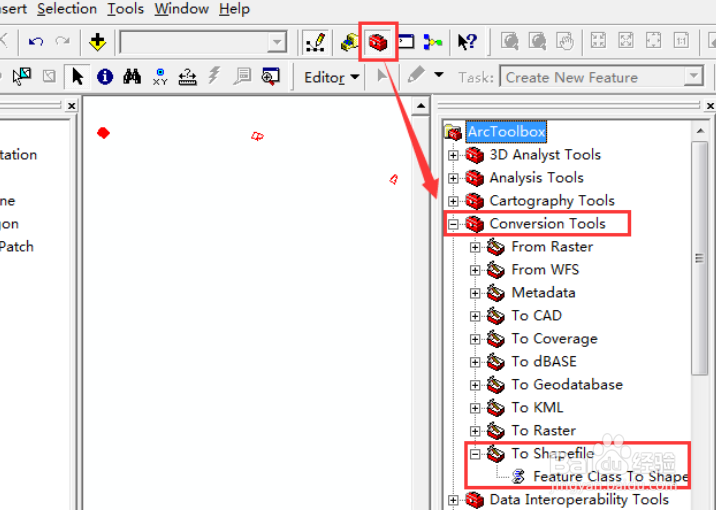The image size is (716, 510).
Task: Open the Go To XY tool
Action: 160,76
